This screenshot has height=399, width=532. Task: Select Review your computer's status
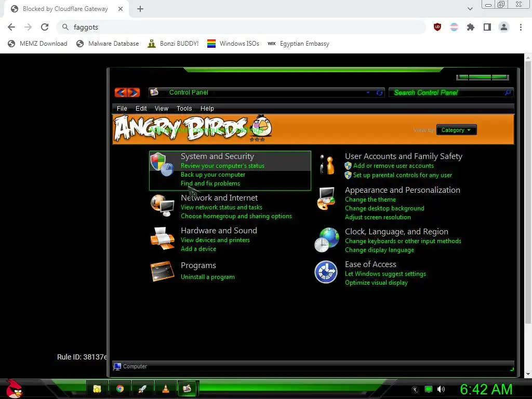click(x=222, y=166)
